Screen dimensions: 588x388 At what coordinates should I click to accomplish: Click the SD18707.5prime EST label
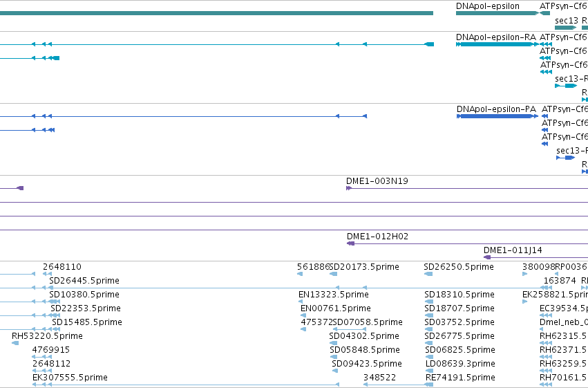point(459,308)
